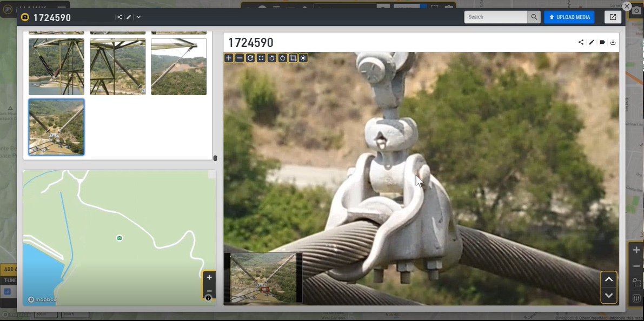Go to next image with down chevron

click(x=609, y=295)
